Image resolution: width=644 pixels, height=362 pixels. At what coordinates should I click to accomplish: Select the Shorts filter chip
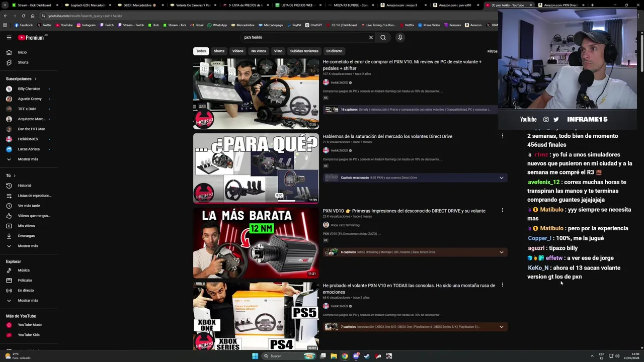[219, 51]
